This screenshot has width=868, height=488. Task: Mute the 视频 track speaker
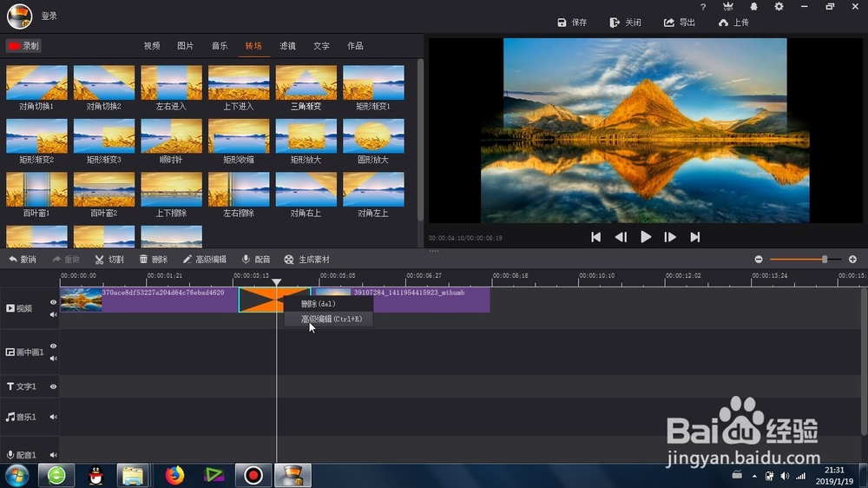[x=53, y=314]
